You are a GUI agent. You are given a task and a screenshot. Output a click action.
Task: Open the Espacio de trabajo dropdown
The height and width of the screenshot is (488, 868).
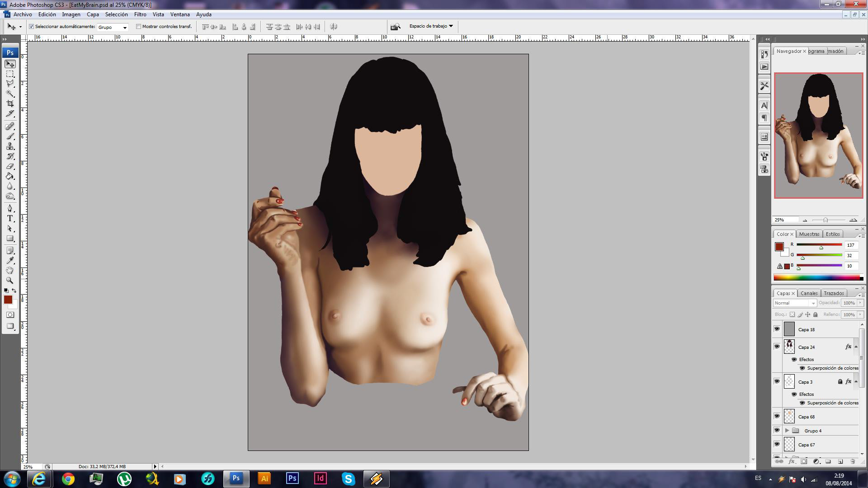[x=430, y=26]
